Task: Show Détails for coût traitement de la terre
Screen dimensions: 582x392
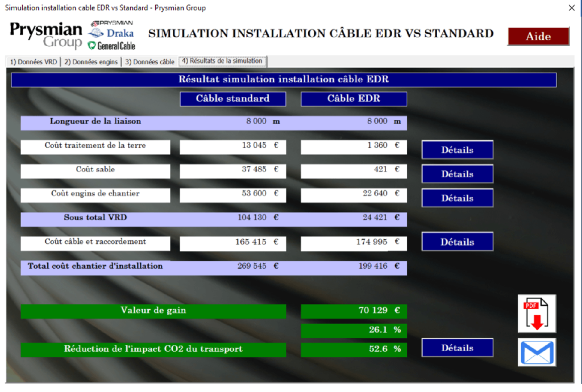Action: (x=457, y=150)
